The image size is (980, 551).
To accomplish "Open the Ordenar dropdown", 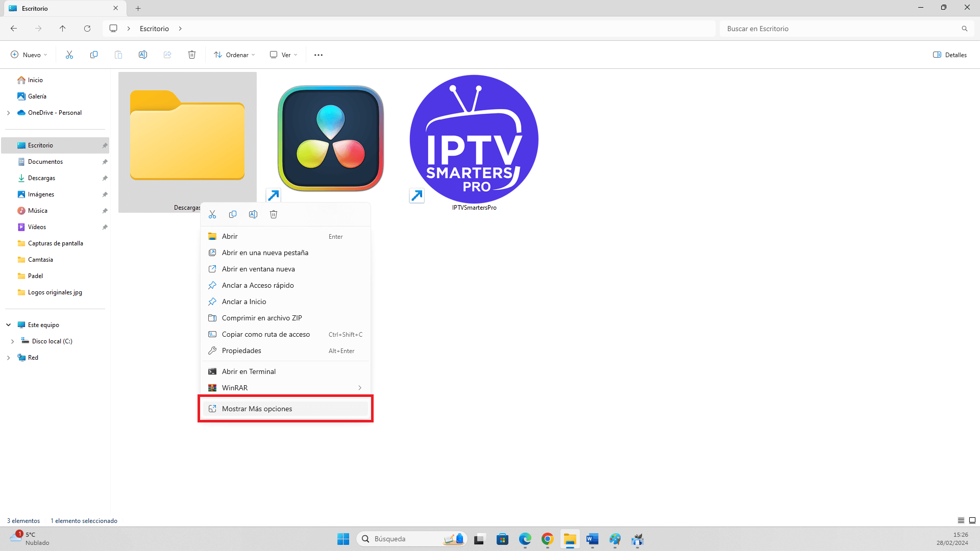I will (x=234, y=55).
